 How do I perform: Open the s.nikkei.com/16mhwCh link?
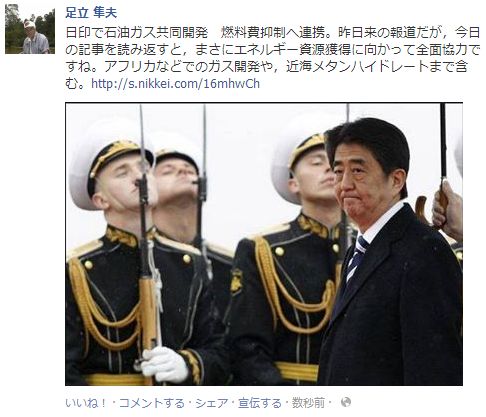pyautogui.click(x=175, y=83)
